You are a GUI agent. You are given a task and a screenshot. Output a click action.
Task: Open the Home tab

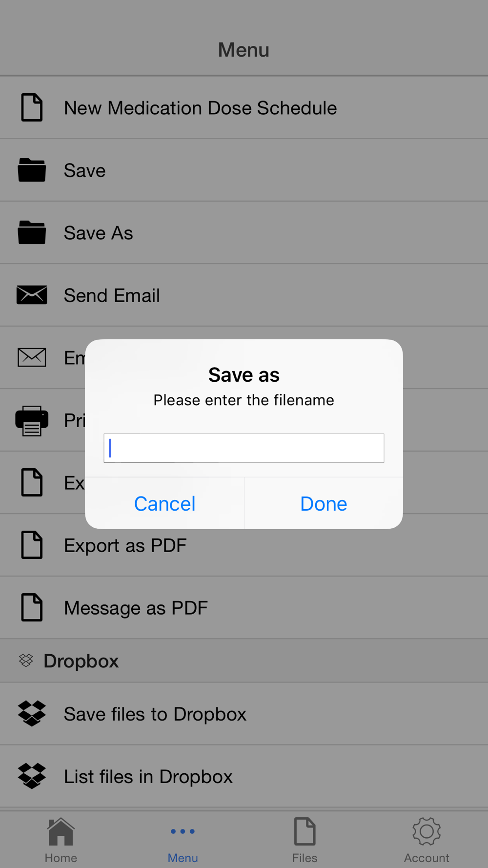tap(61, 841)
